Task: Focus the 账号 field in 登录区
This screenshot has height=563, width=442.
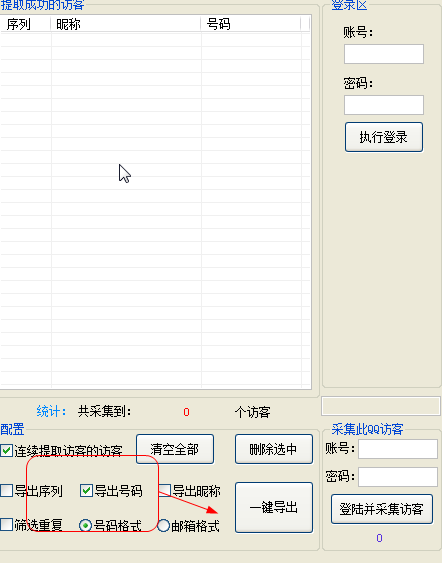Action: pyautogui.click(x=384, y=54)
